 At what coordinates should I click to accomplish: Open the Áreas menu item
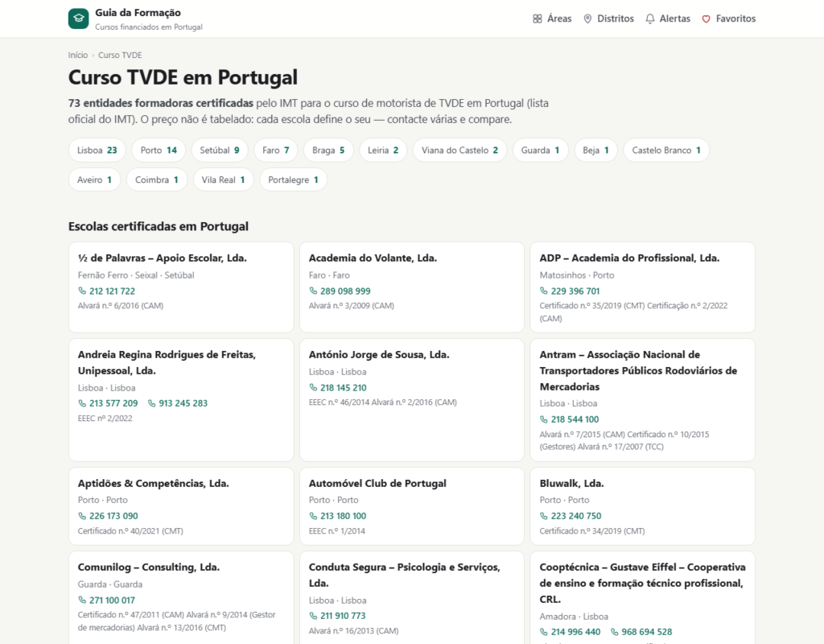(x=552, y=19)
